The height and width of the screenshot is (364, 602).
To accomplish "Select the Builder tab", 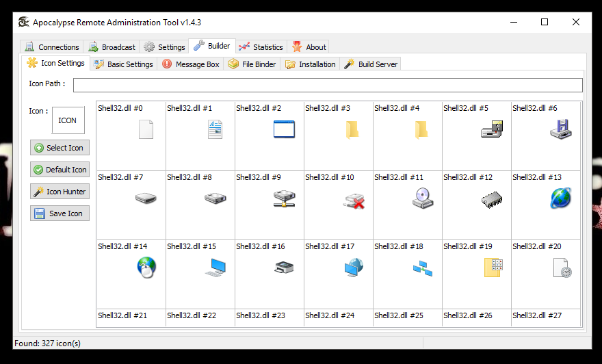I will 212,46.
